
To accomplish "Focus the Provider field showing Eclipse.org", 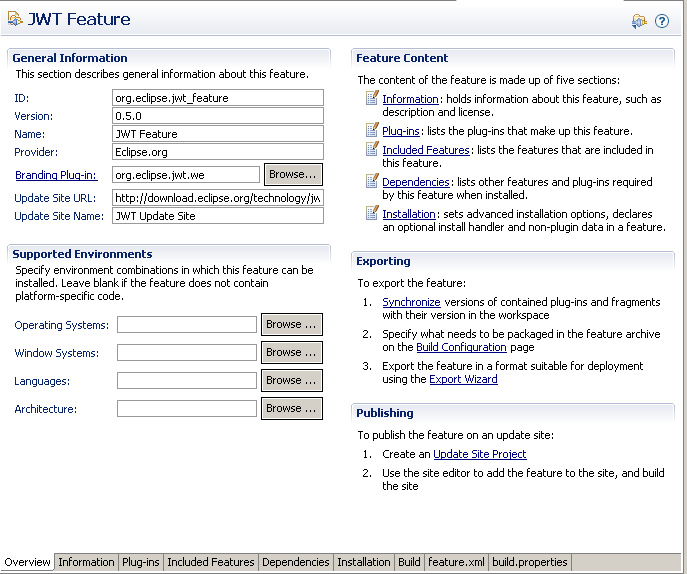I will (218, 152).
